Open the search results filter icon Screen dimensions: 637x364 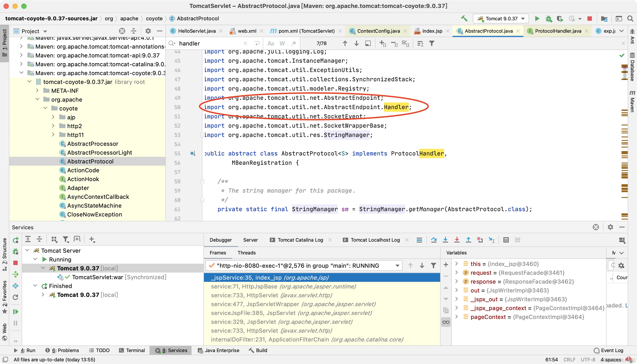coord(432,44)
